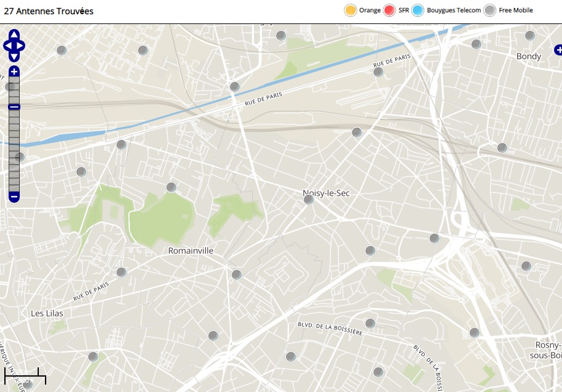Toggle the Bouygues Telecom blue circle
This screenshot has width=562, height=392.
pyautogui.click(x=418, y=10)
